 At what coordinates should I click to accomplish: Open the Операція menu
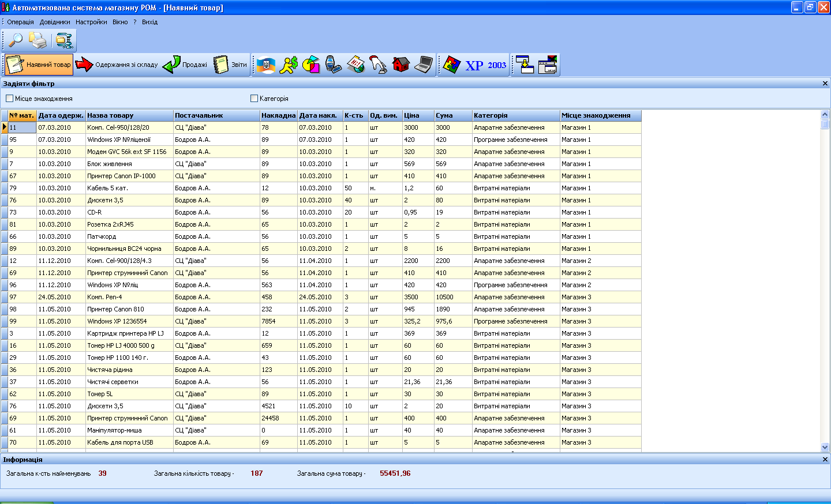(21, 22)
